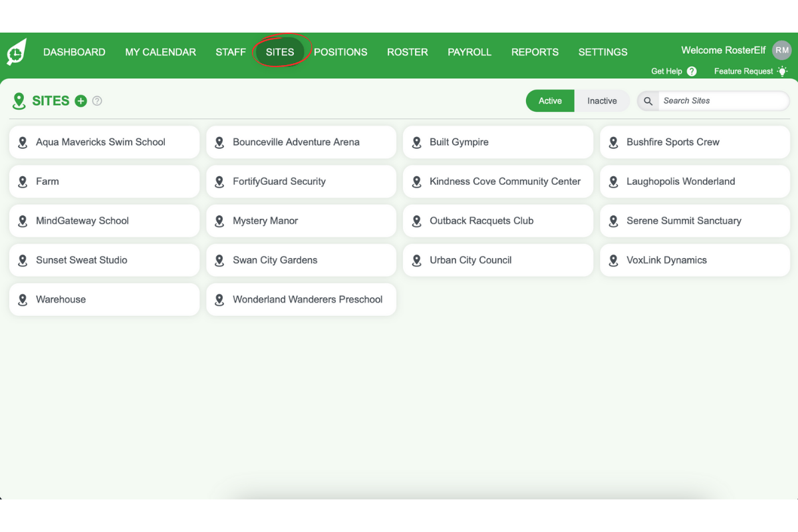The height and width of the screenshot is (532, 798).
Task: Click the Get Help question icon
Action: coord(693,71)
